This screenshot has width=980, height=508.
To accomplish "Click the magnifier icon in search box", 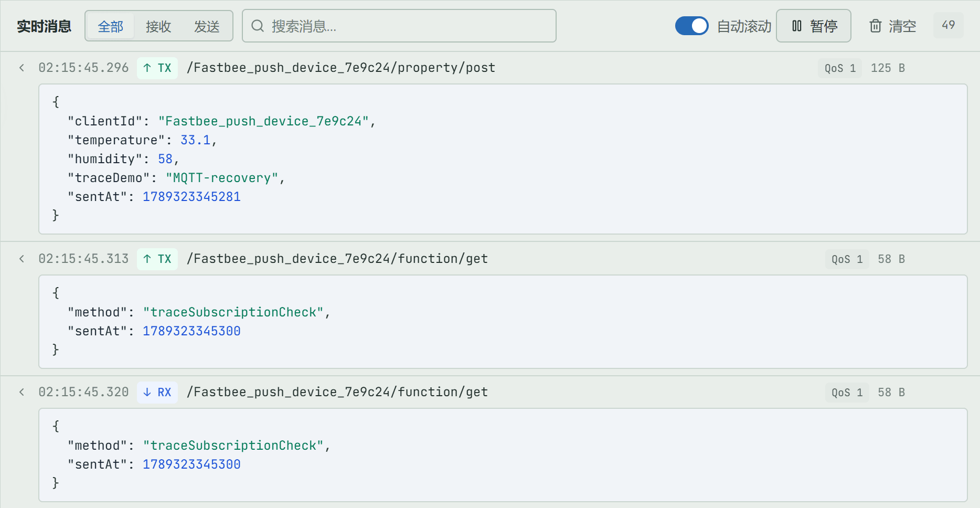I will pos(258,26).
